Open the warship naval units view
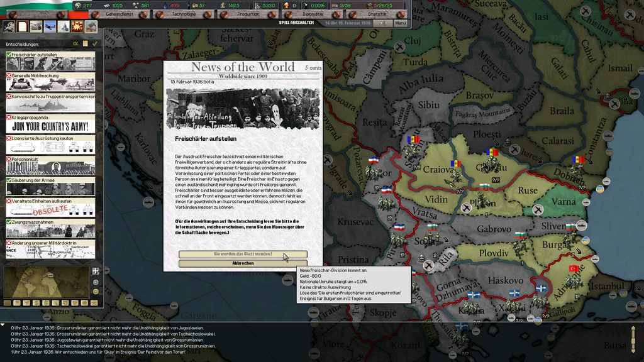The width and height of the screenshot is (644, 362). pos(64,26)
